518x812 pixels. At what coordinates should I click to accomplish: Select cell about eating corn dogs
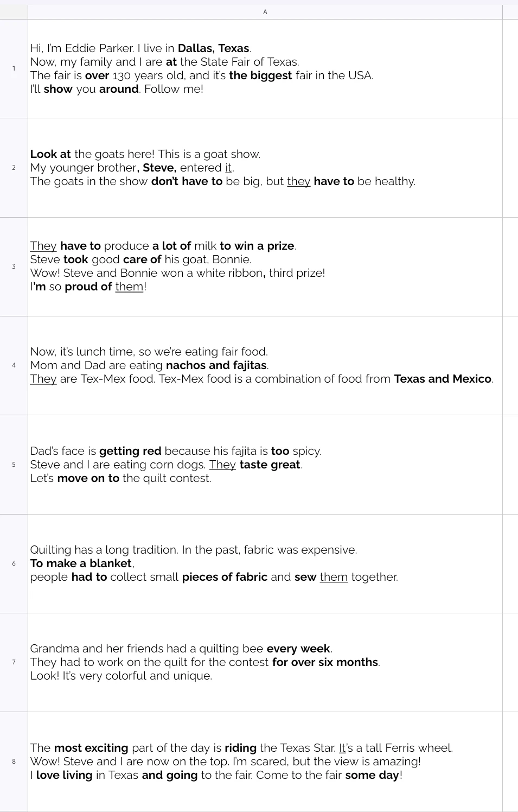pos(265,465)
